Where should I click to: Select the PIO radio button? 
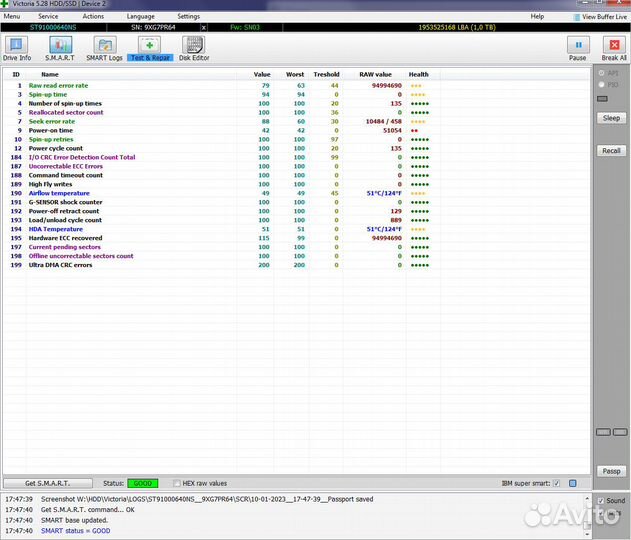[x=600, y=85]
